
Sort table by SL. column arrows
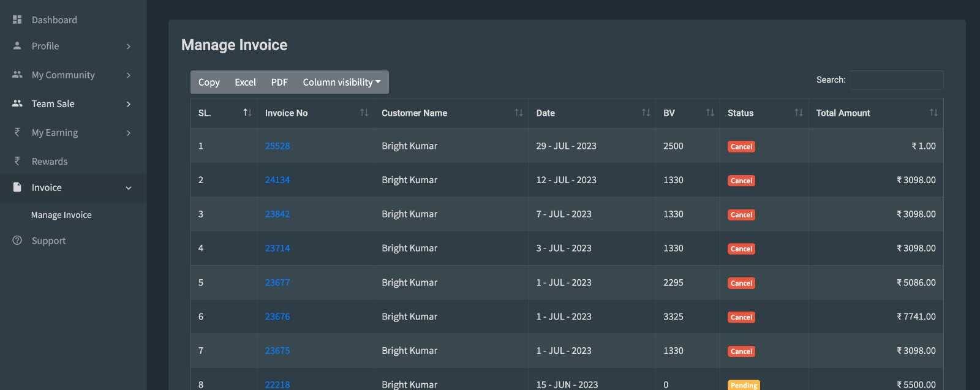click(247, 113)
